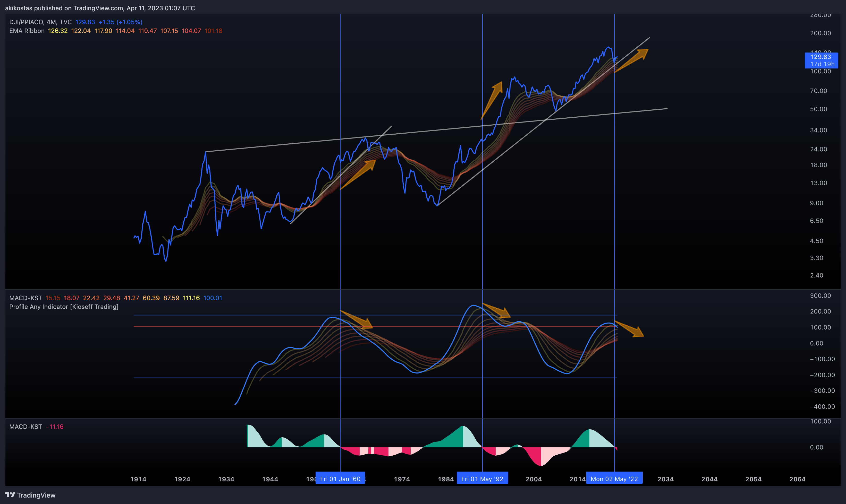This screenshot has width=846, height=504.
Task: Click the 1944 year on time axis
Action: pyautogui.click(x=270, y=479)
